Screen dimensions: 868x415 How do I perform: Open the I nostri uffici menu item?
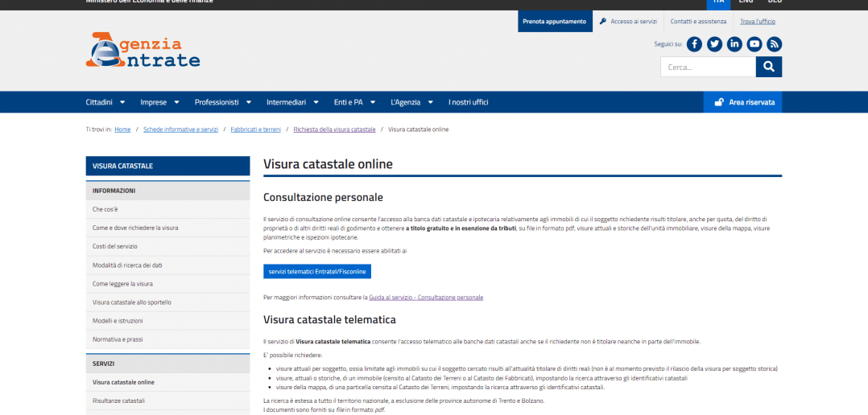(469, 102)
